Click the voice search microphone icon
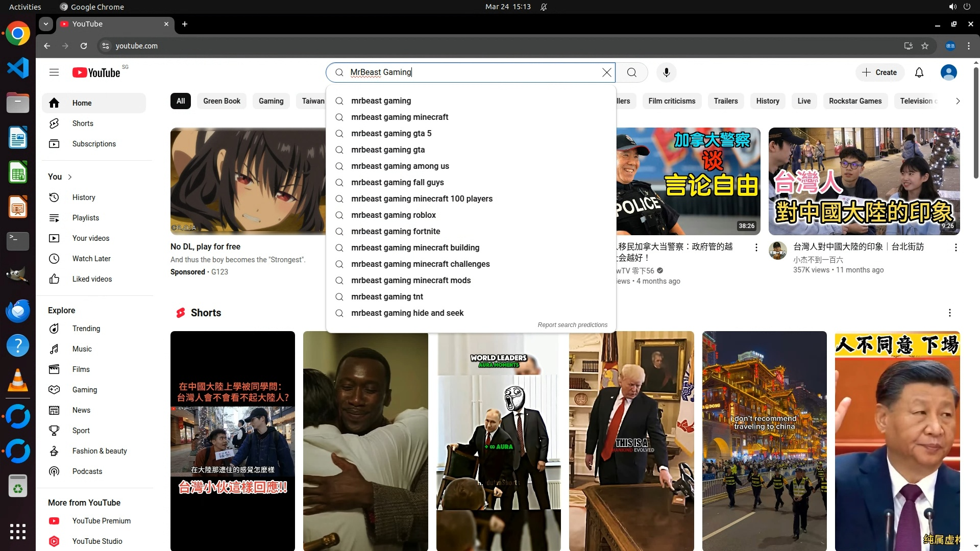The image size is (980, 551). pos(666,72)
